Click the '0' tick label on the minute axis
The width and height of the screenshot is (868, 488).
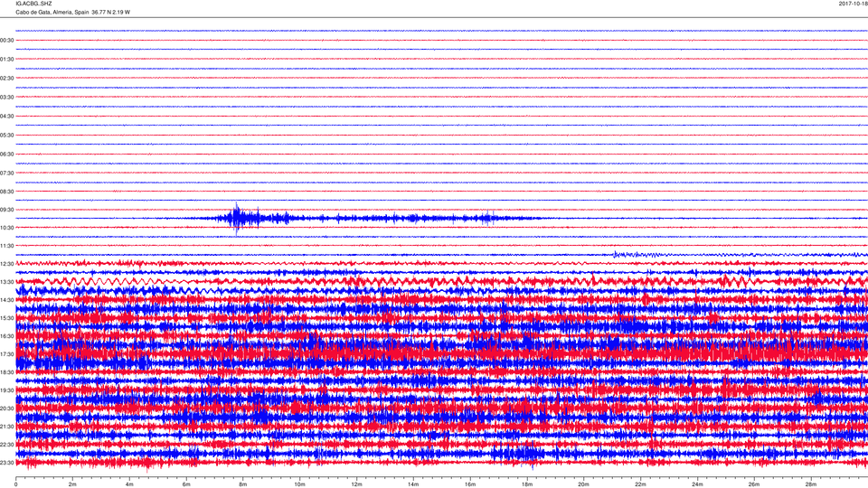pos(16,484)
